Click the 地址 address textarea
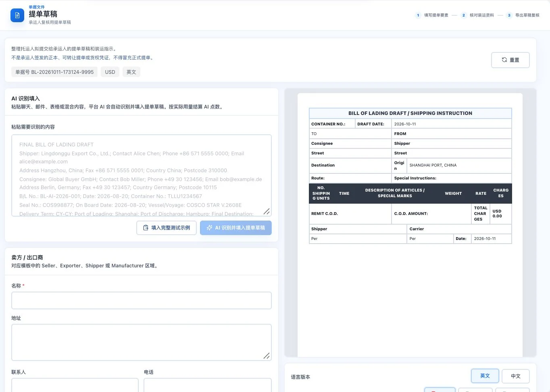Image resolution: width=550 pixels, height=392 pixels. pyautogui.click(x=142, y=342)
